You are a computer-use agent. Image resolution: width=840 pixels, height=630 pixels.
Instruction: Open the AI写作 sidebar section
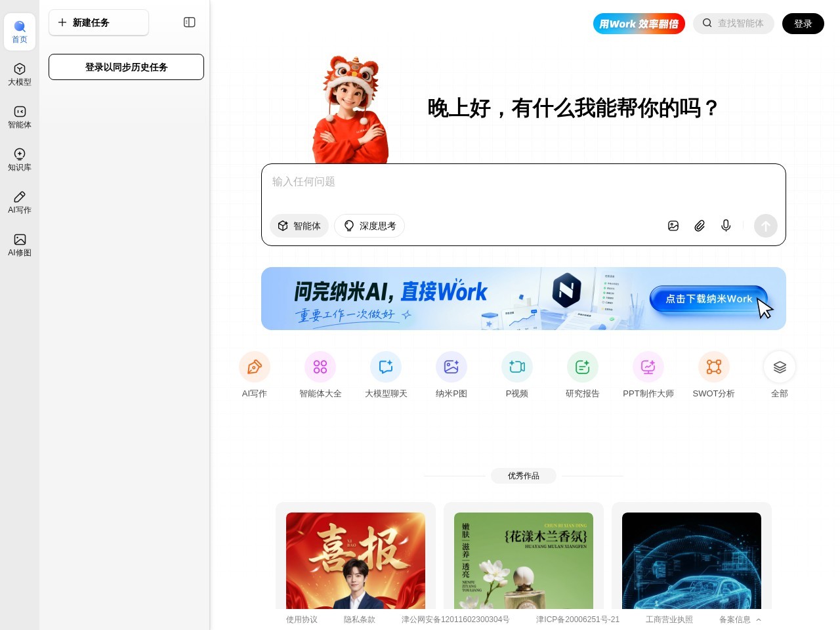(20, 202)
